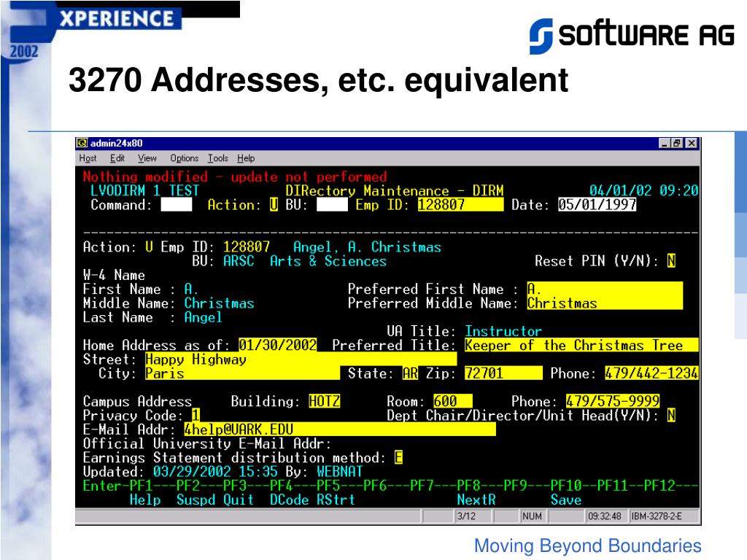
Task: Click the UA Title value 'Instructor'
Action: (503, 331)
